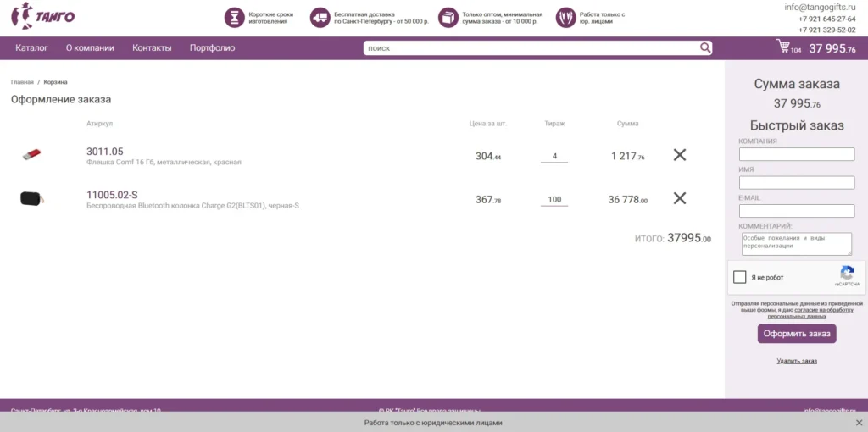
Task: Click the hourglass short-production-times icon
Action: (x=234, y=18)
